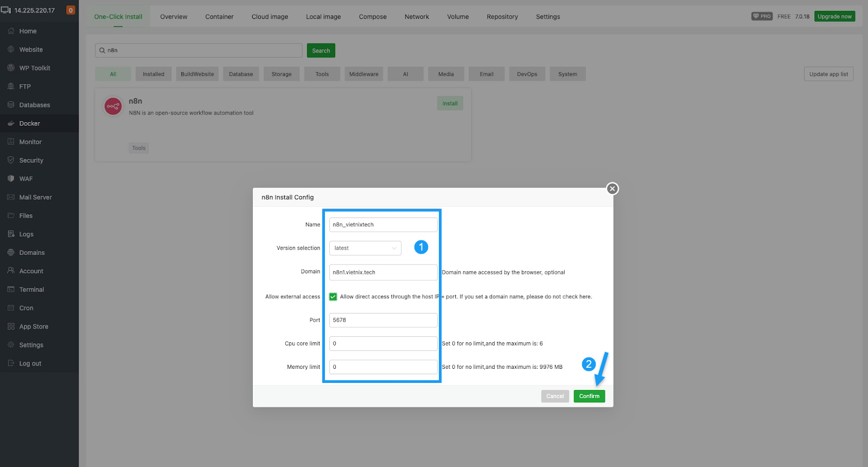Image resolution: width=868 pixels, height=467 pixels.
Task: Click the Port input field
Action: pos(383,320)
